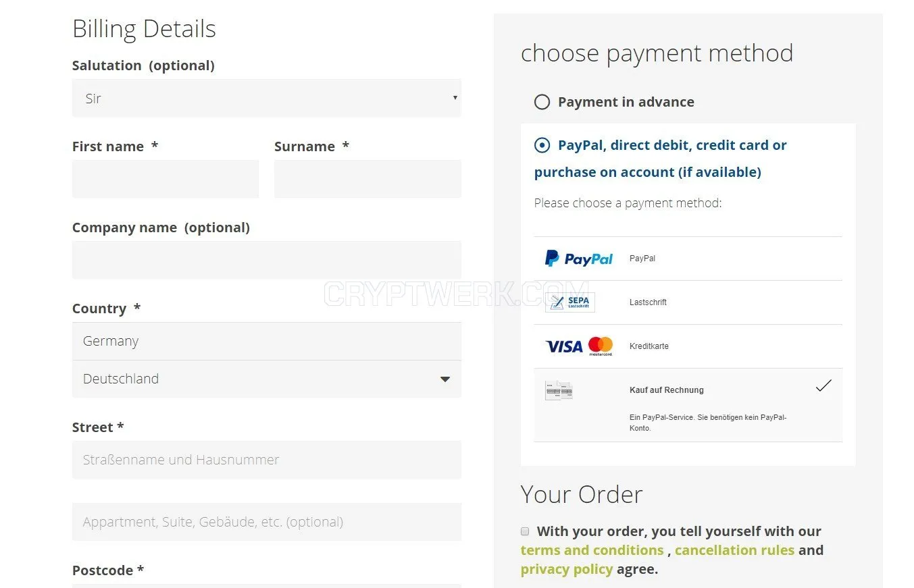Choose the Kreditkarte payment option row
Screen dimensions: 914x588
(x=688, y=346)
